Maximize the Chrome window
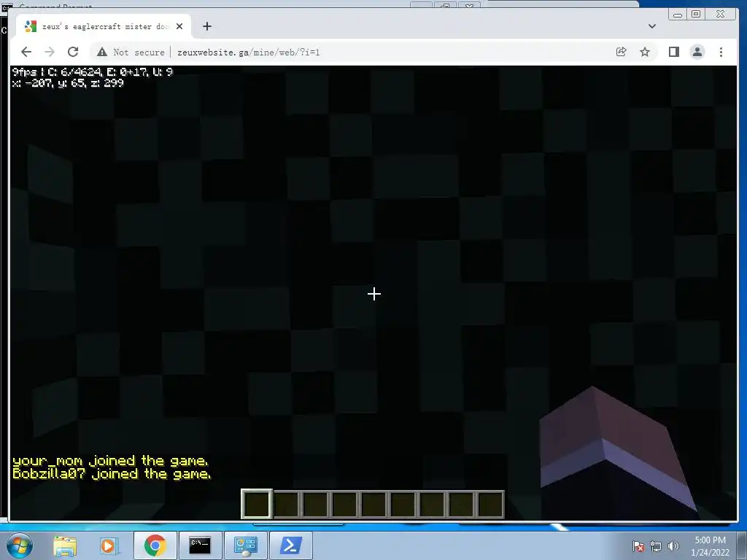The height and width of the screenshot is (560, 747). [x=696, y=15]
